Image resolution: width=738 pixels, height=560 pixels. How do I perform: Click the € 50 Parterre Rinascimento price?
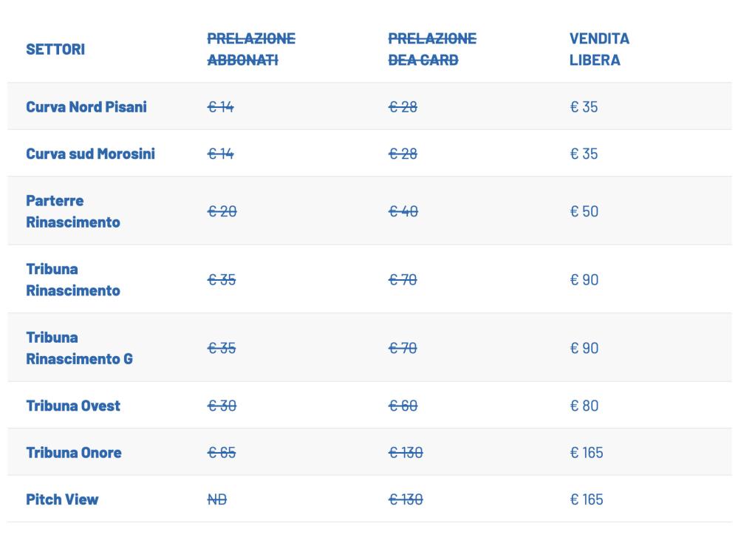tap(584, 211)
